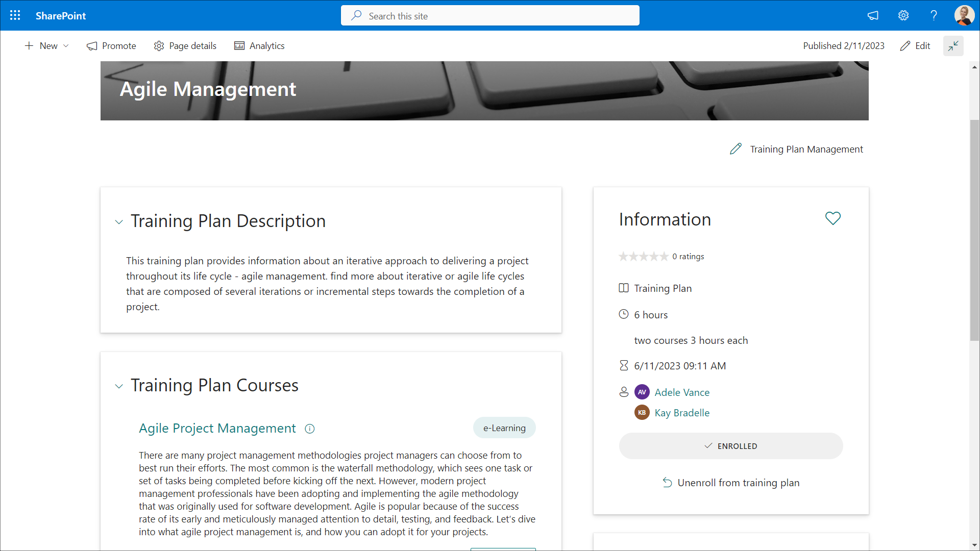Open Page details from the command bar

tap(185, 46)
